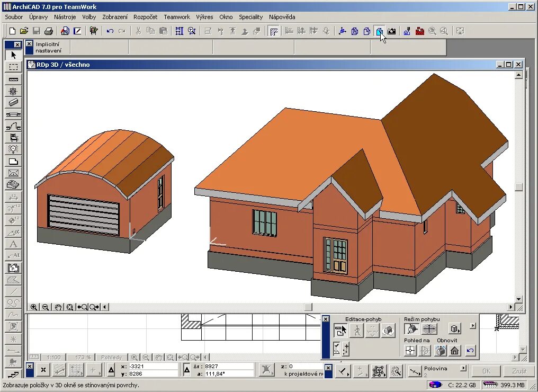Select the Camera tool in toolbox

click(x=13, y=362)
